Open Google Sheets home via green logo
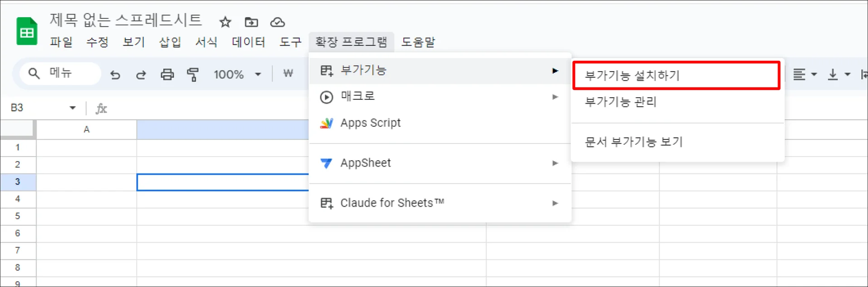This screenshot has height=287, width=868. pyautogui.click(x=27, y=32)
